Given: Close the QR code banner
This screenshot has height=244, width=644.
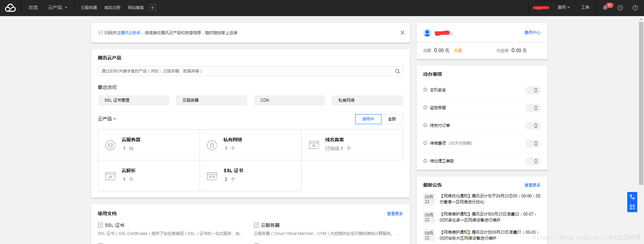Looking at the screenshot, I should pyautogui.click(x=402, y=33).
